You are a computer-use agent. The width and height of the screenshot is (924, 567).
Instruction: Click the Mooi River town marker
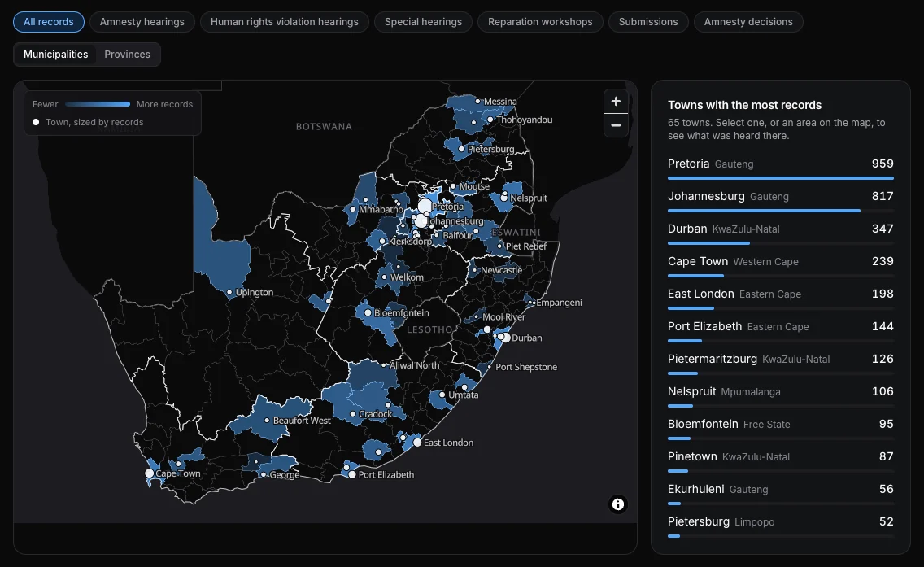(x=477, y=316)
